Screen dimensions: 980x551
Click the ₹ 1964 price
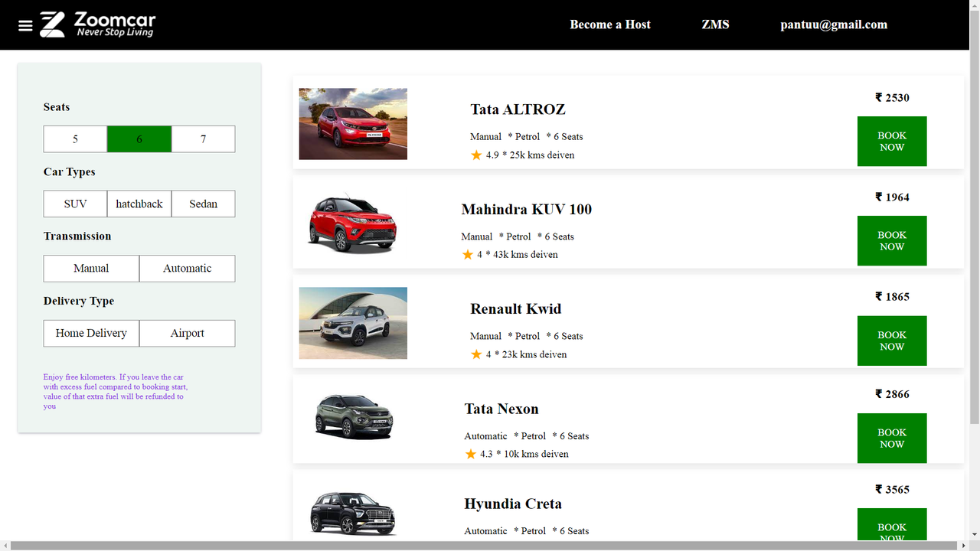(x=892, y=197)
